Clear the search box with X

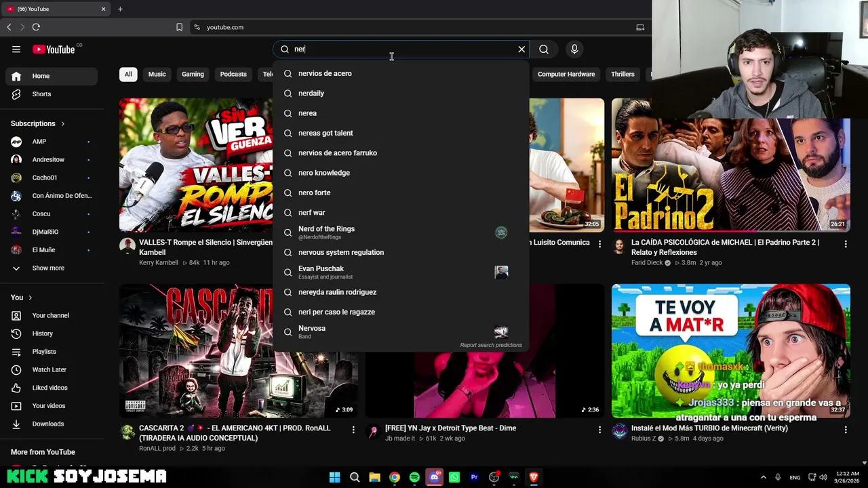pos(521,49)
